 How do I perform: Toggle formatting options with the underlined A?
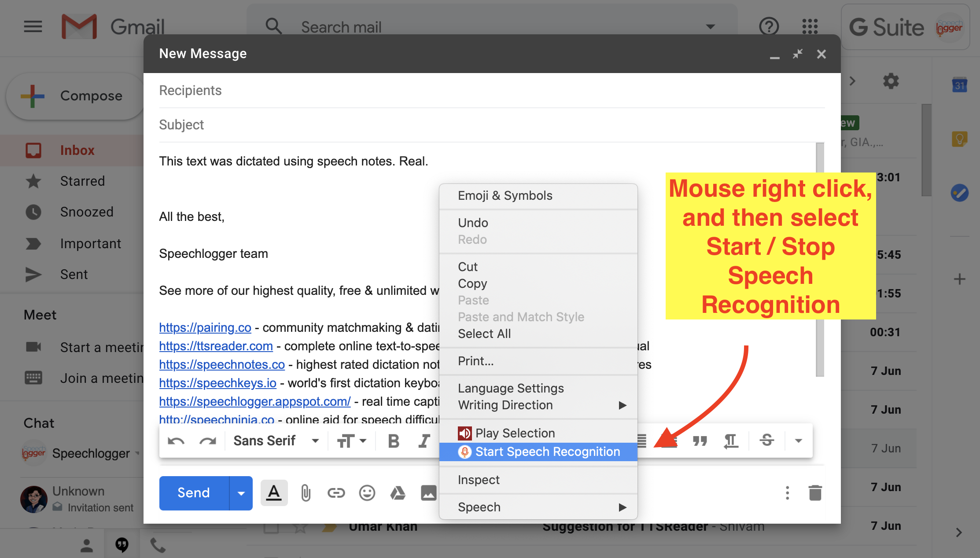coord(274,493)
